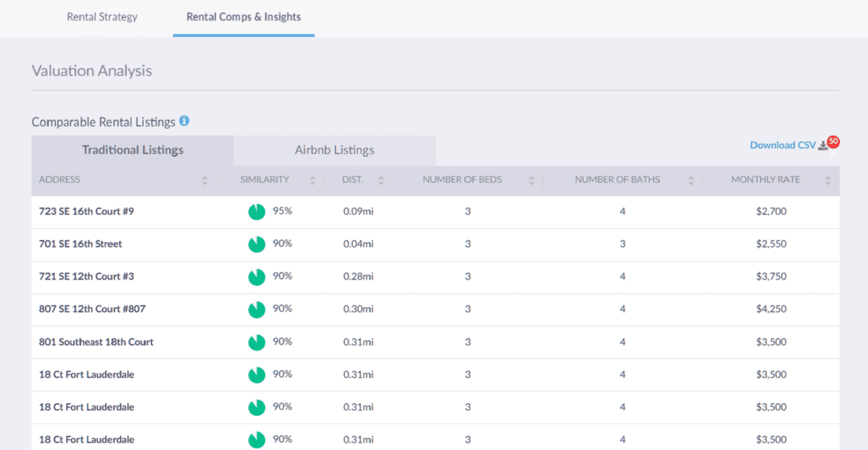Sort by Monthly Rate using its sort arrows
The width and height of the screenshot is (868, 450).
[x=828, y=180]
